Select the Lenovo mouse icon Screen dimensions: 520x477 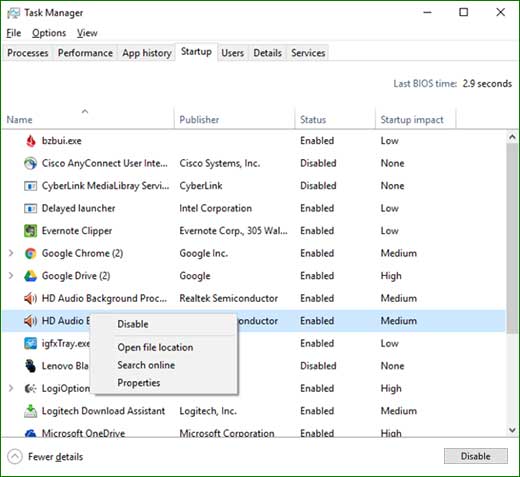click(x=30, y=366)
